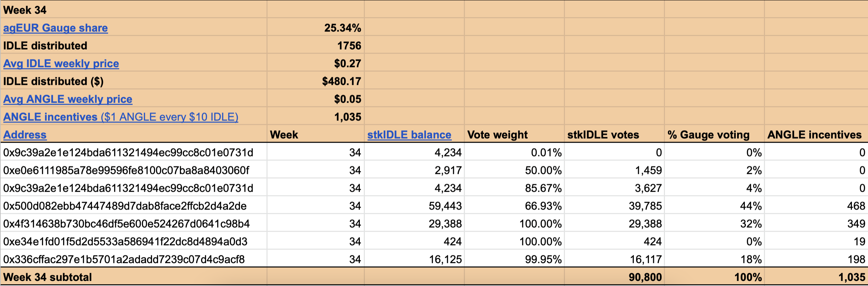The image size is (868, 286).
Task: Open the Avg ANGLE weekly price link
Action: pyautogui.click(x=68, y=99)
